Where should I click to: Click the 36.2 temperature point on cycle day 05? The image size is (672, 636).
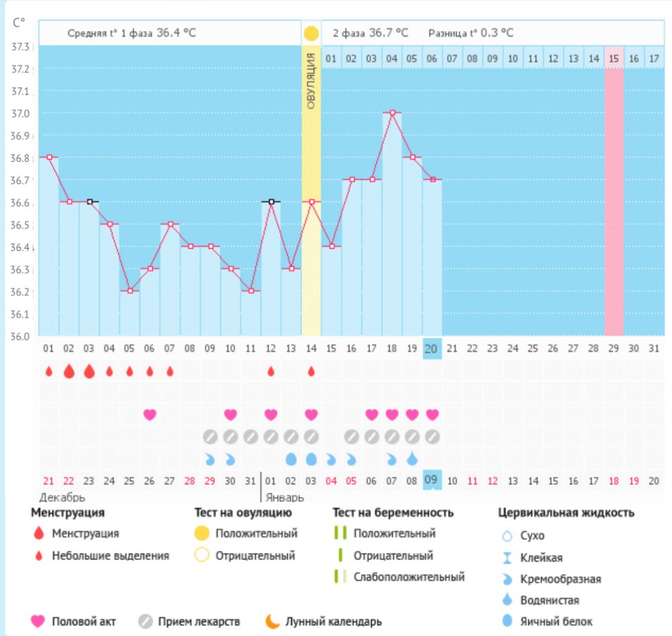point(130,291)
